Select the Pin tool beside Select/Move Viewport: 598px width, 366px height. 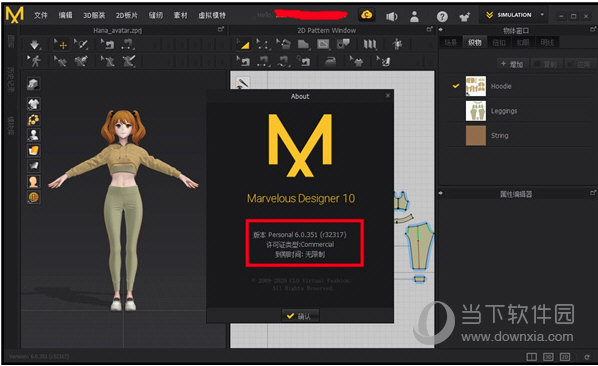pyautogui.click(x=81, y=44)
